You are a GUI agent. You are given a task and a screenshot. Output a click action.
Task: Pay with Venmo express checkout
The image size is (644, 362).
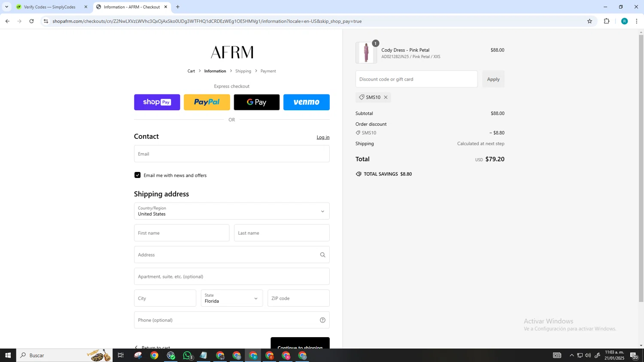tap(307, 102)
